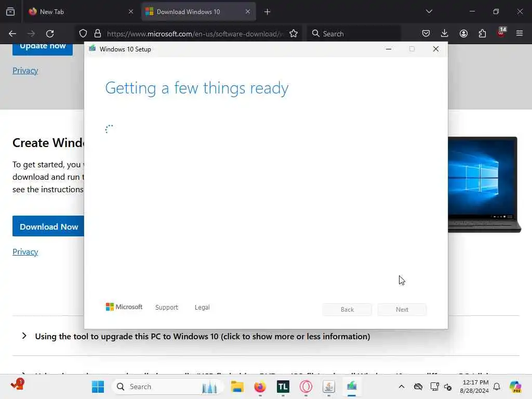The image size is (532, 399).
Task: Close the New Tab tab
Action: pyautogui.click(x=131, y=12)
